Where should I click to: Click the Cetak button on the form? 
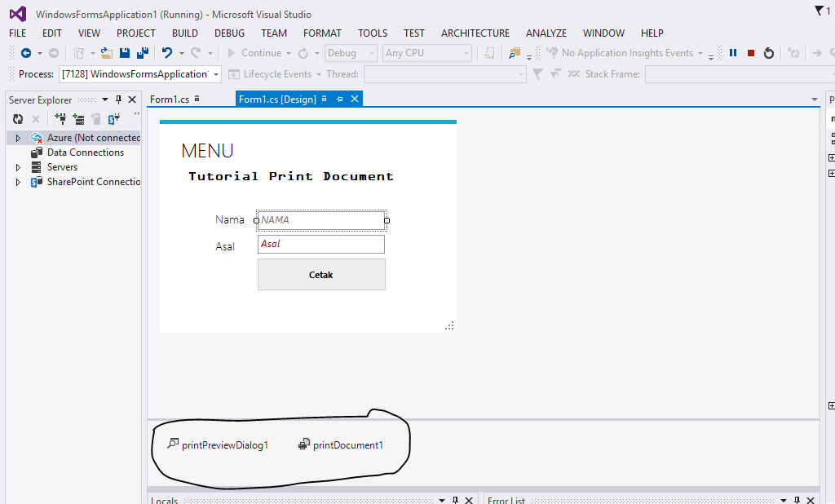click(x=320, y=274)
